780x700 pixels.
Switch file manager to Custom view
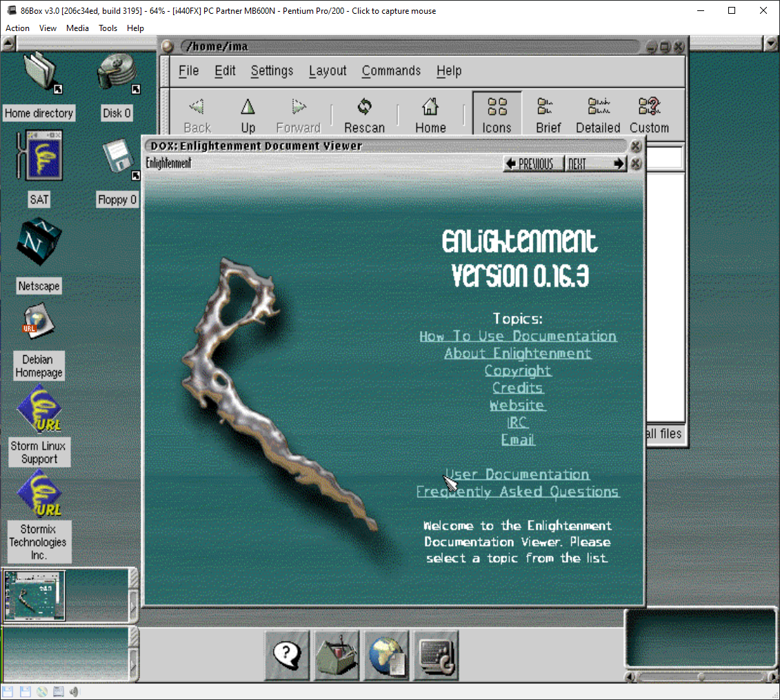click(x=649, y=115)
